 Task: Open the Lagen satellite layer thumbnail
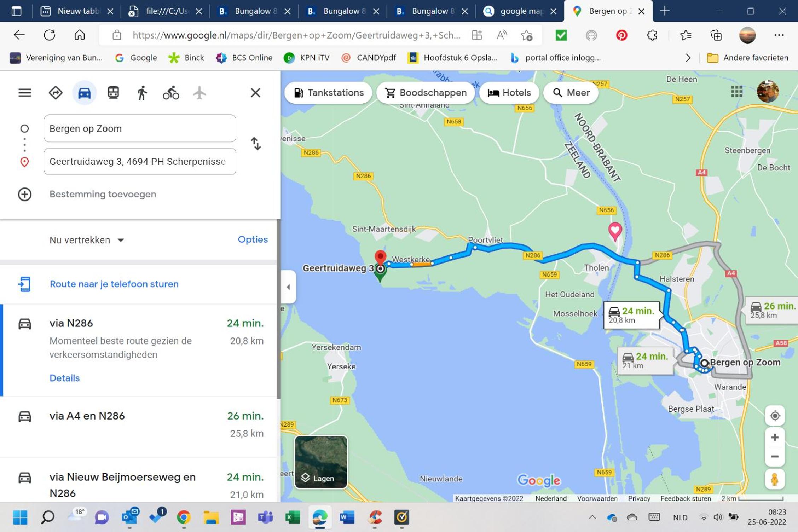tap(321, 462)
